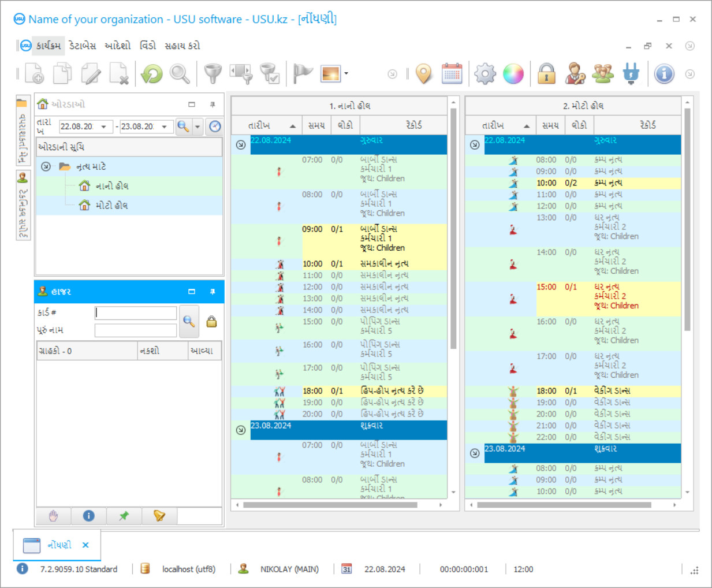This screenshot has width=712, height=588.
Task: Open start date 22.08 dropdown arrow
Action: (104, 126)
